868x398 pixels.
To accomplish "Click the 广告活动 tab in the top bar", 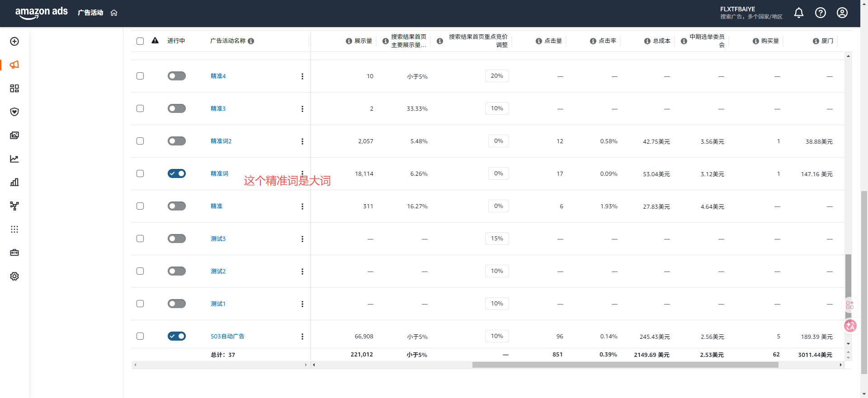I will pos(90,13).
